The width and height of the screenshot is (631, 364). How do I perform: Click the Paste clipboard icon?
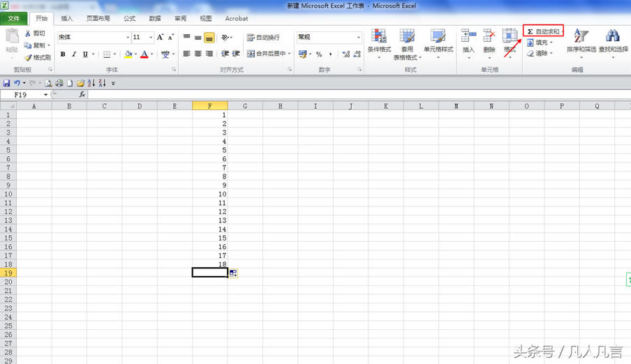(x=12, y=36)
